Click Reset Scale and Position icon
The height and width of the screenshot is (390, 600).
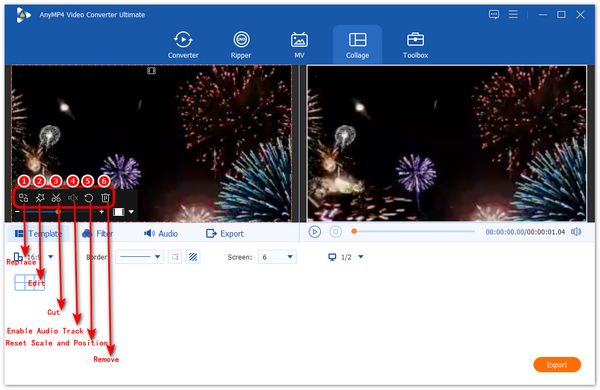tap(88, 198)
